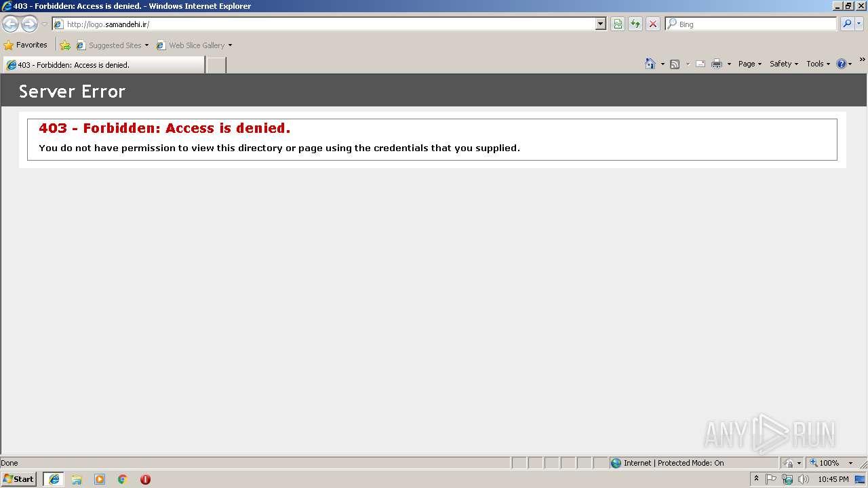Open the recent pages dropdown arrow
Screen dimensions: 868x488
point(44,24)
